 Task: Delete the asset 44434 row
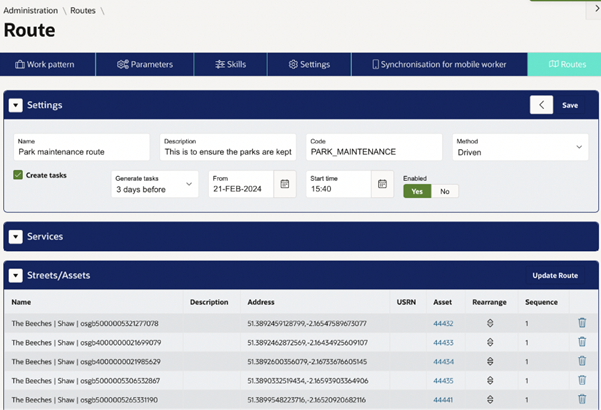[x=582, y=361]
